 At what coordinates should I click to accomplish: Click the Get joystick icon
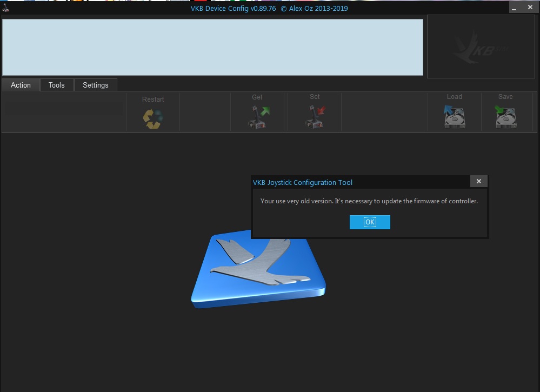[258, 117]
